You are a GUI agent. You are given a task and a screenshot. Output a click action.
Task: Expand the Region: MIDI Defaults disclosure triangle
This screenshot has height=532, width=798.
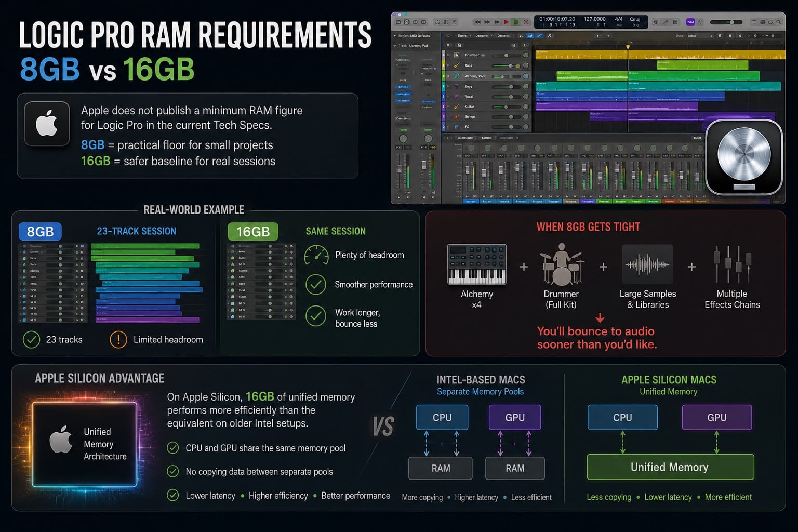395,36
